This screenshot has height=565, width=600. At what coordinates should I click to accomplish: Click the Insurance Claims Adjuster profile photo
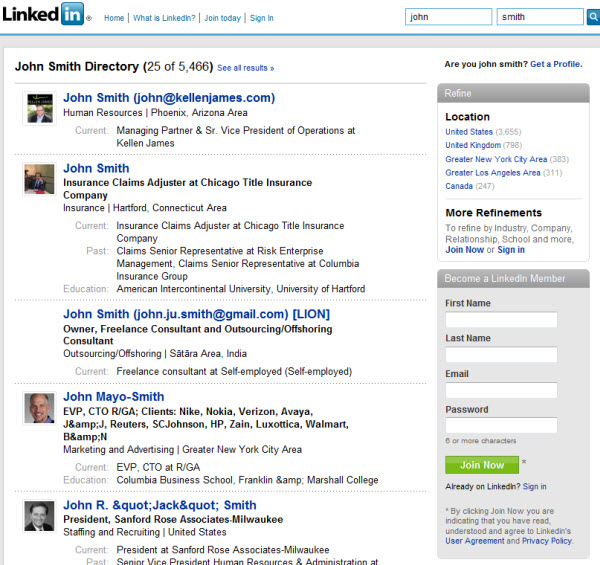click(x=40, y=179)
